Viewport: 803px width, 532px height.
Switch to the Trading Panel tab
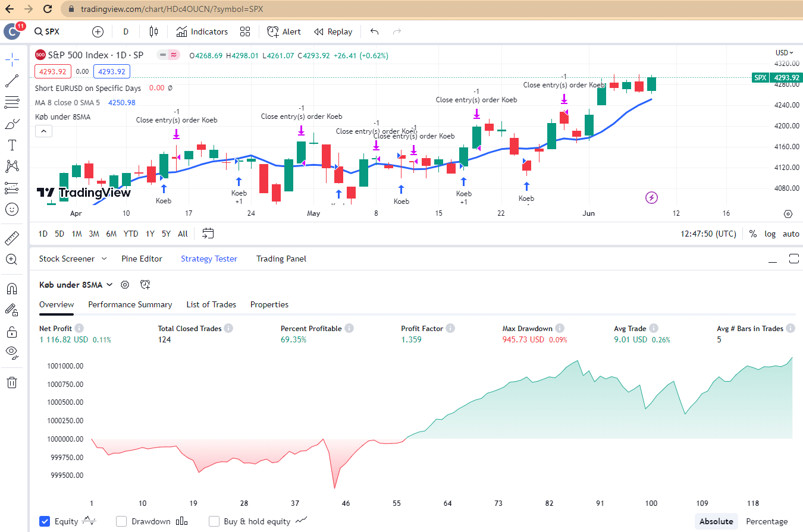pos(281,259)
